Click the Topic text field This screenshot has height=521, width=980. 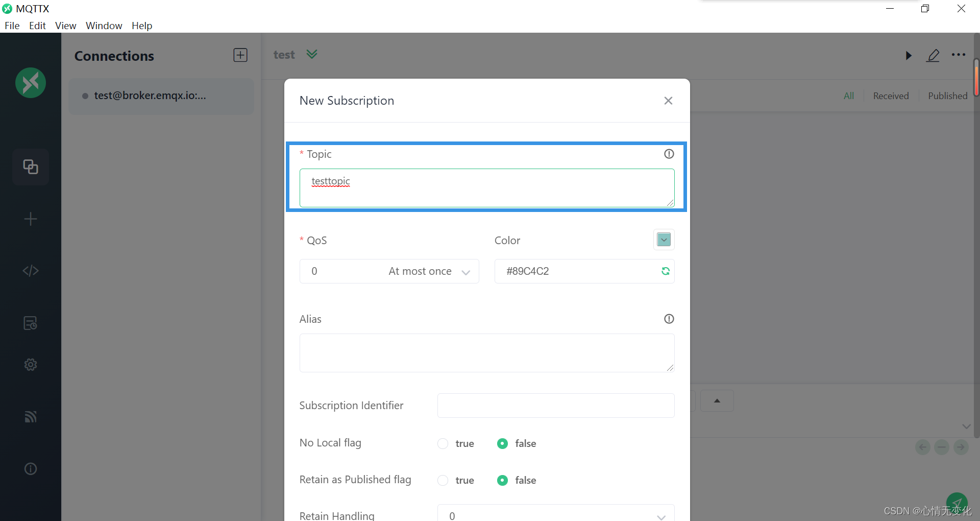pos(487,188)
